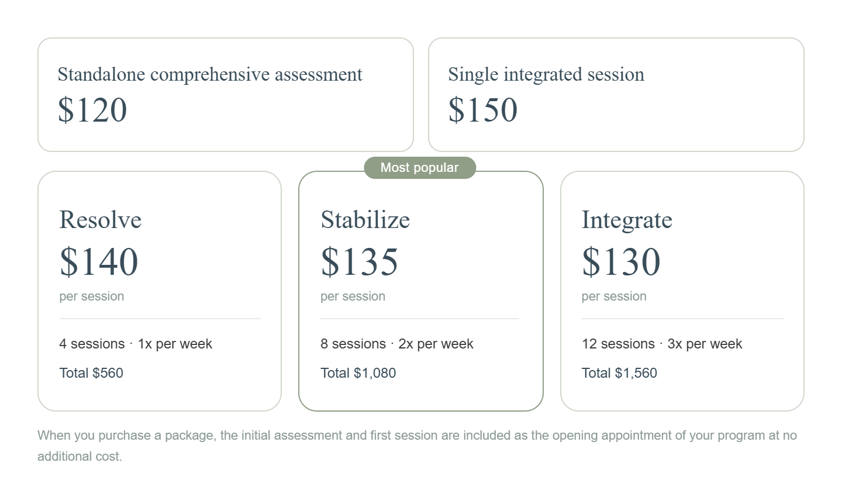Screen dimensions: 842x504
Task: Select the Single integrated session card
Action: (x=616, y=95)
